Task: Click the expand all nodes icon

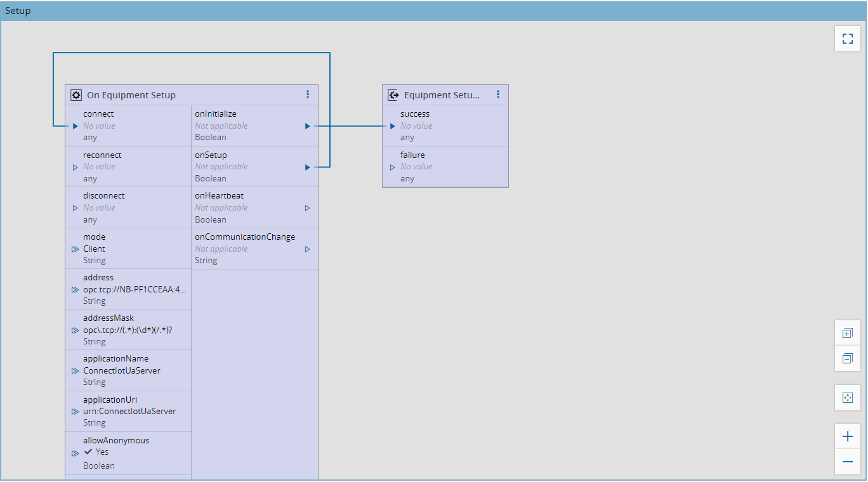Action: tap(847, 333)
